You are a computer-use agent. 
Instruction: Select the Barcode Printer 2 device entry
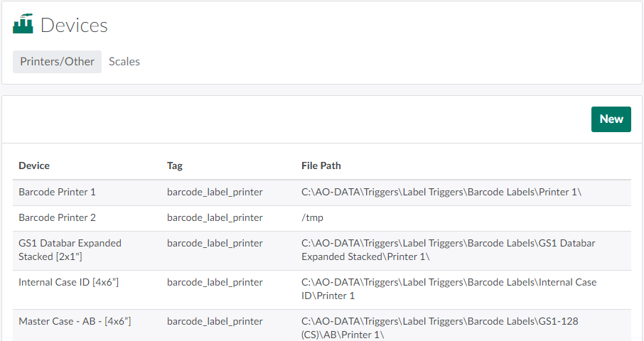coord(57,217)
